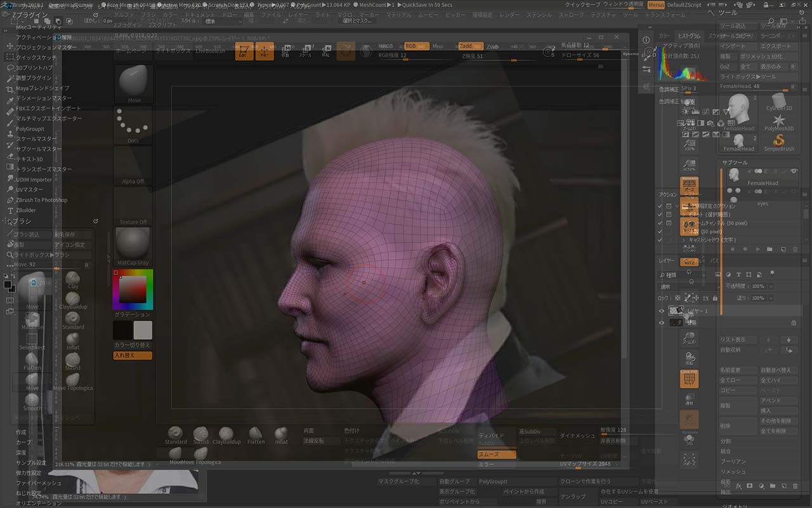The height and width of the screenshot is (508, 812).
Task: Switch to the ヒストグラム tab
Action: [689, 36]
